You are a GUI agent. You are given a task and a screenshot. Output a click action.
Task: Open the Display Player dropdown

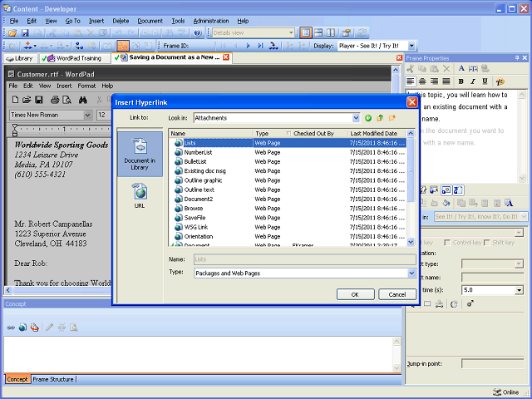411,46
